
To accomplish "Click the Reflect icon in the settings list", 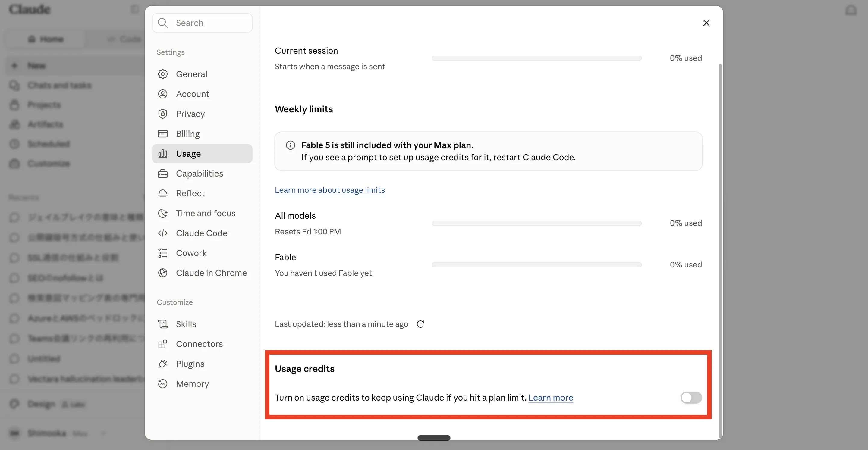I will click(x=163, y=193).
